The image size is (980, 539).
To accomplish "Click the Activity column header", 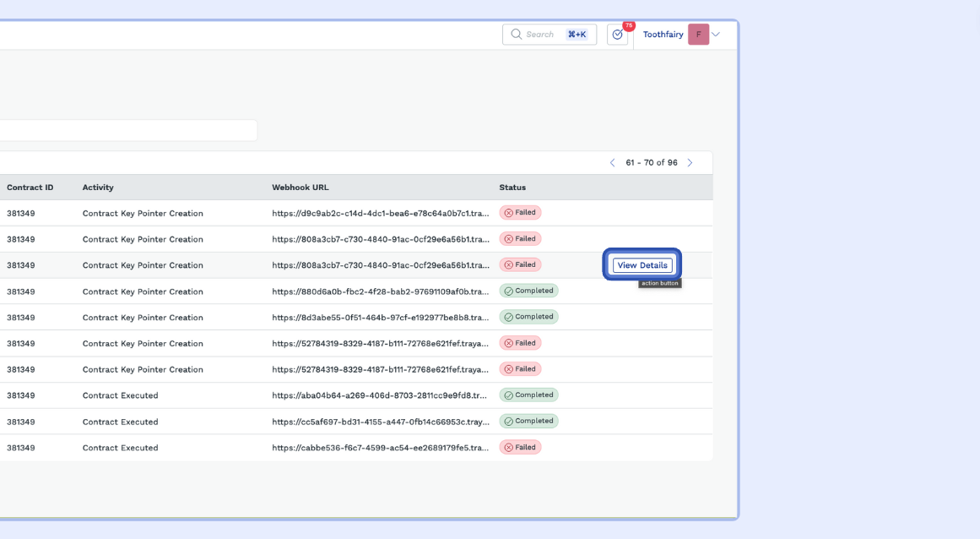I will [x=98, y=188].
